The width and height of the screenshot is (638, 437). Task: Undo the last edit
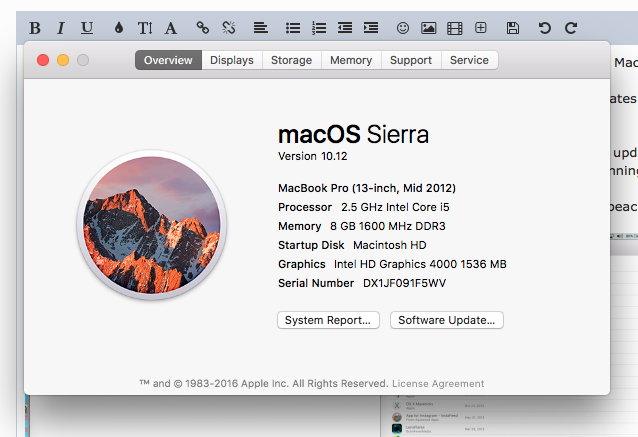(x=544, y=28)
